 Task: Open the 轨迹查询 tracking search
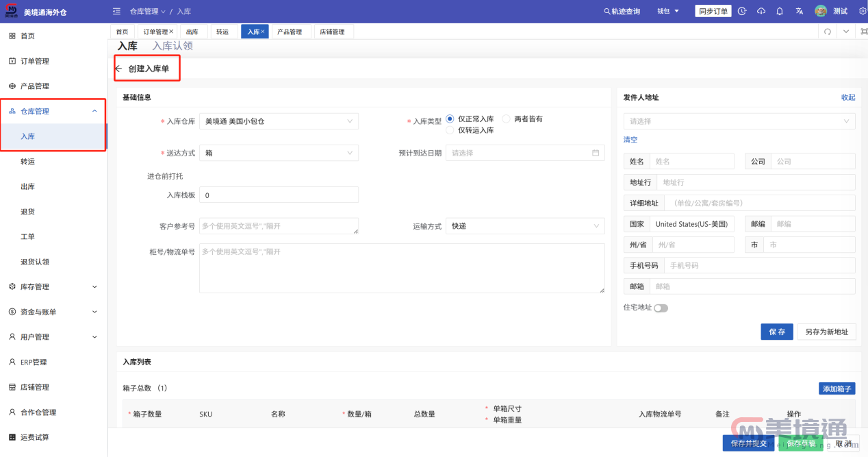coord(622,12)
